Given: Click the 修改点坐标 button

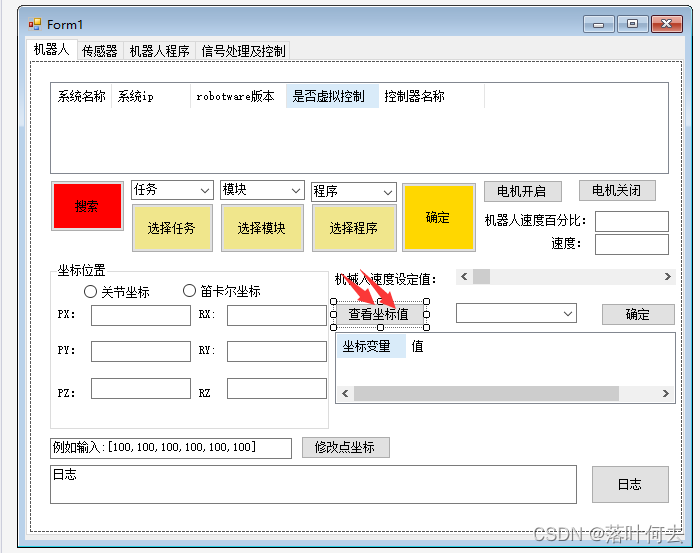Looking at the screenshot, I should pos(346,447).
